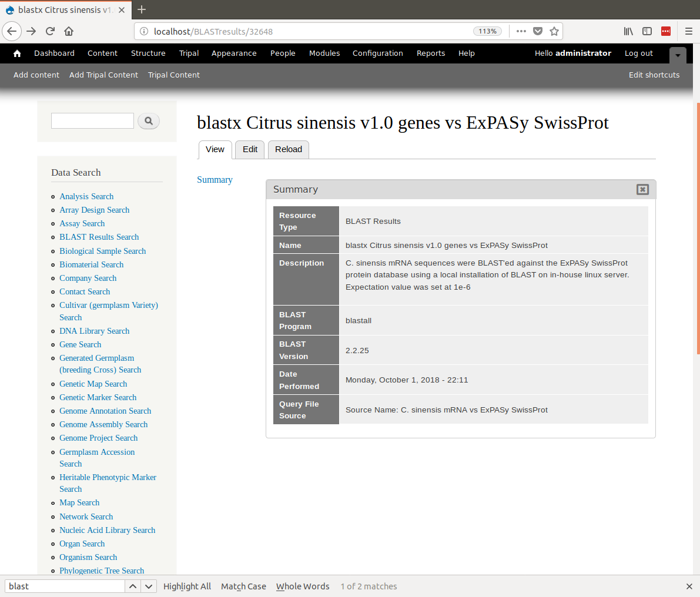
Task: Click the Drupal home icon in admin bar
Action: pyautogui.click(x=17, y=53)
